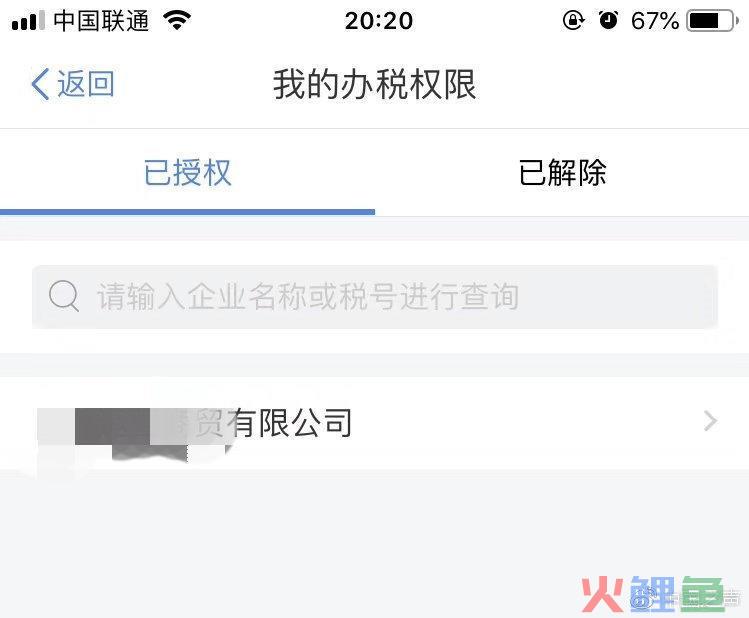Tap the 中国联通 carrier label
The height and width of the screenshot is (618, 749).
[101, 21]
